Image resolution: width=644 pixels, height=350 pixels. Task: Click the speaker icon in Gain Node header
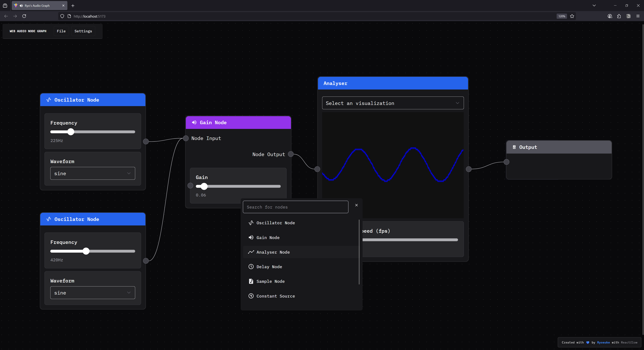[194, 122]
